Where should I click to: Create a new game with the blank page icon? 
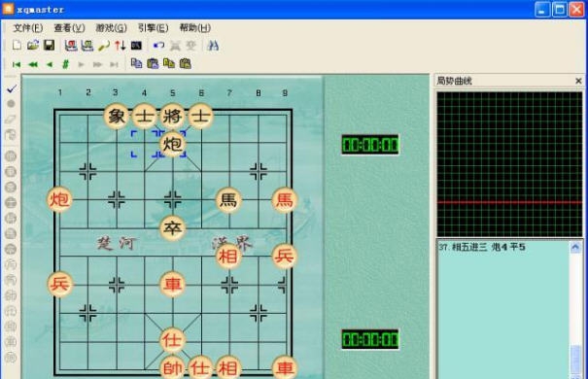(x=17, y=45)
